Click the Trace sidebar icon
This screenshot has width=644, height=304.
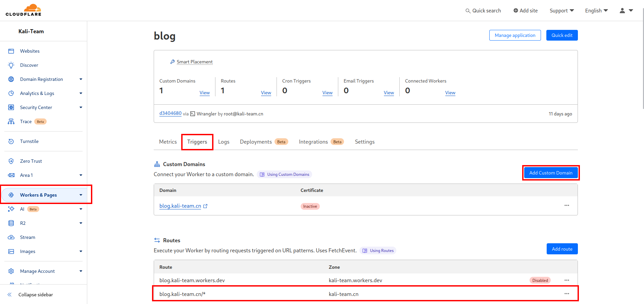coord(11,121)
